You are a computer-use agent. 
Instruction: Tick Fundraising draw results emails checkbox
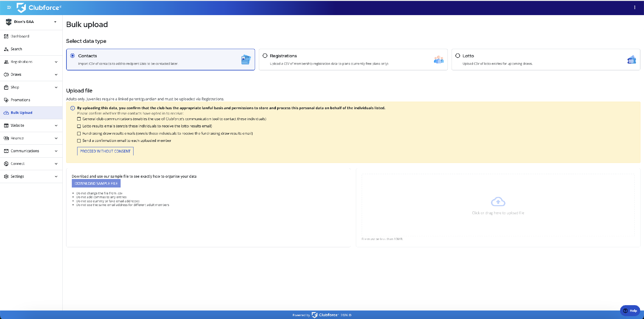[79, 133]
